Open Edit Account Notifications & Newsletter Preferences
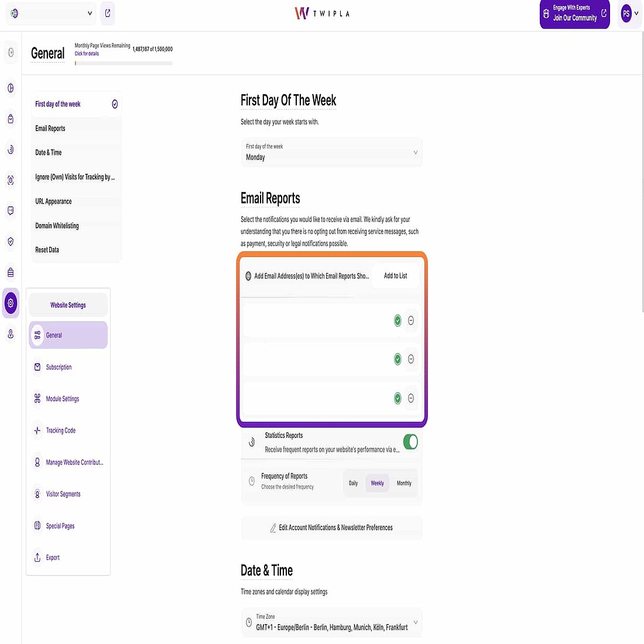The width and height of the screenshot is (644, 644). pyautogui.click(x=331, y=527)
